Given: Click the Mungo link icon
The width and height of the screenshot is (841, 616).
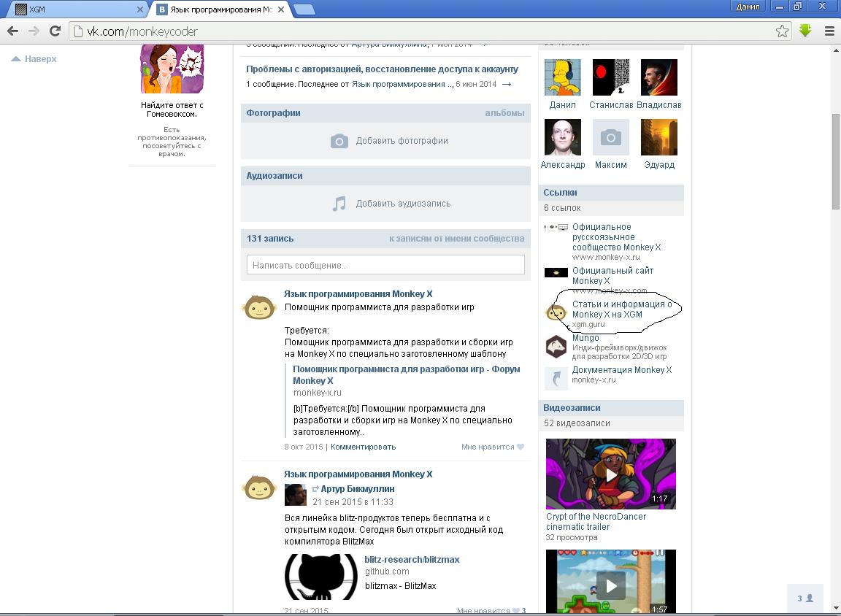Looking at the screenshot, I should click(x=556, y=347).
